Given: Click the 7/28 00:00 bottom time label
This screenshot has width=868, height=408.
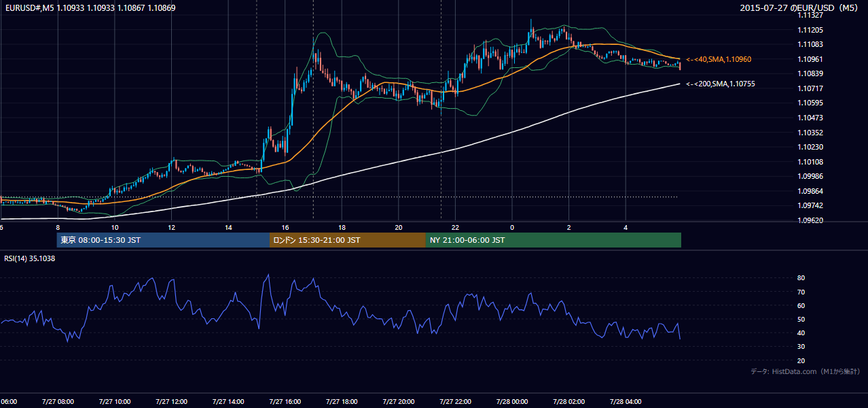Looking at the screenshot, I should pos(512,401).
